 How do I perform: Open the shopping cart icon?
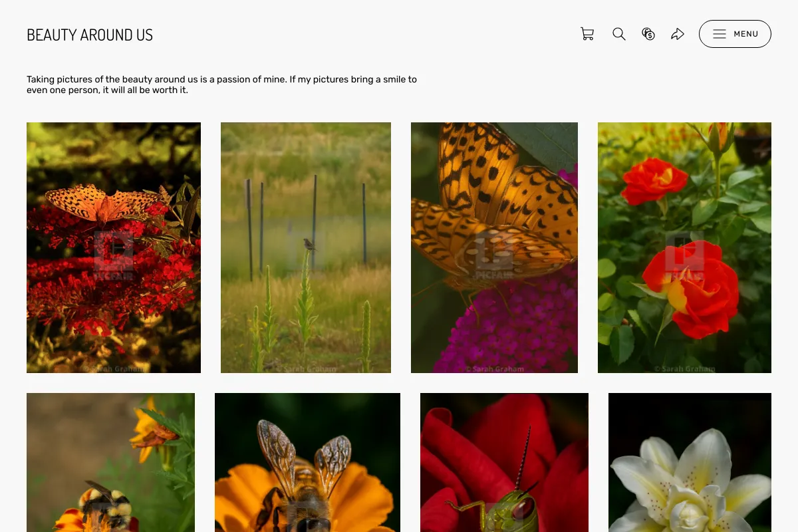tap(587, 34)
